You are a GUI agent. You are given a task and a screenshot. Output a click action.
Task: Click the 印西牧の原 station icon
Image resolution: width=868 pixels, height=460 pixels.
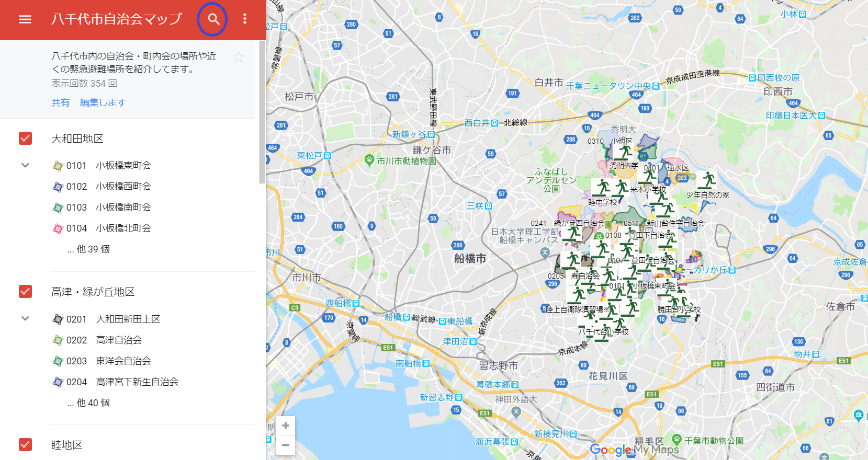(752, 78)
